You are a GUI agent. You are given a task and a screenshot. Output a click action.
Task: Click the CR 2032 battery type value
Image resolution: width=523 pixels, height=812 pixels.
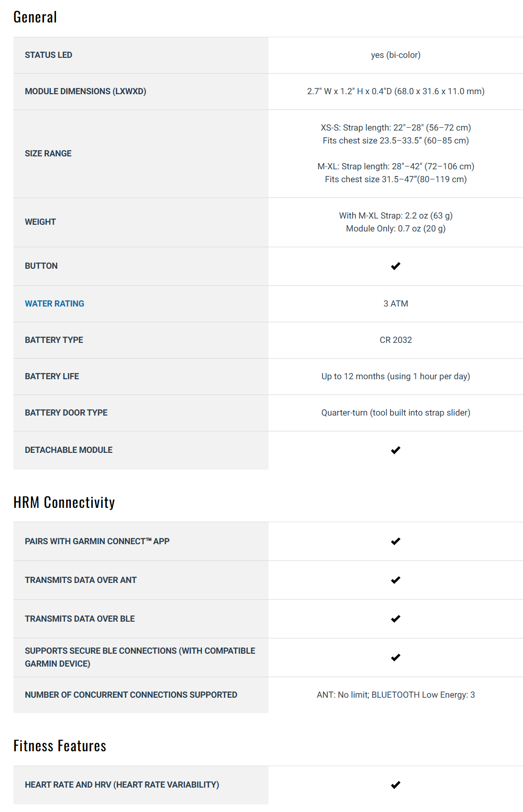(395, 340)
